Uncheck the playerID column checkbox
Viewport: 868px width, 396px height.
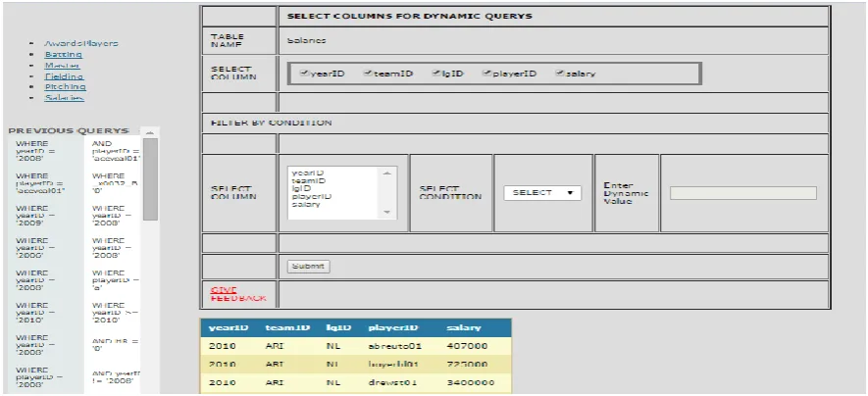pyautogui.click(x=486, y=73)
